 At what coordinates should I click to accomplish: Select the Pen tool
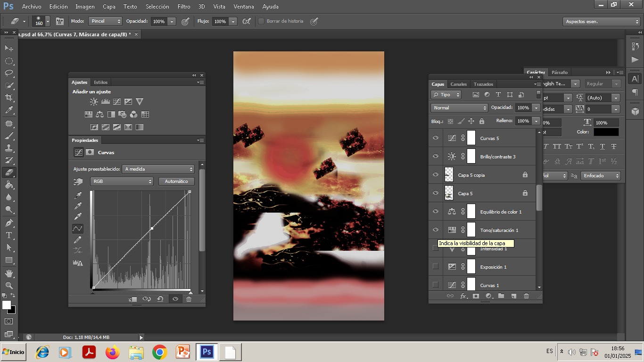tap(9, 222)
